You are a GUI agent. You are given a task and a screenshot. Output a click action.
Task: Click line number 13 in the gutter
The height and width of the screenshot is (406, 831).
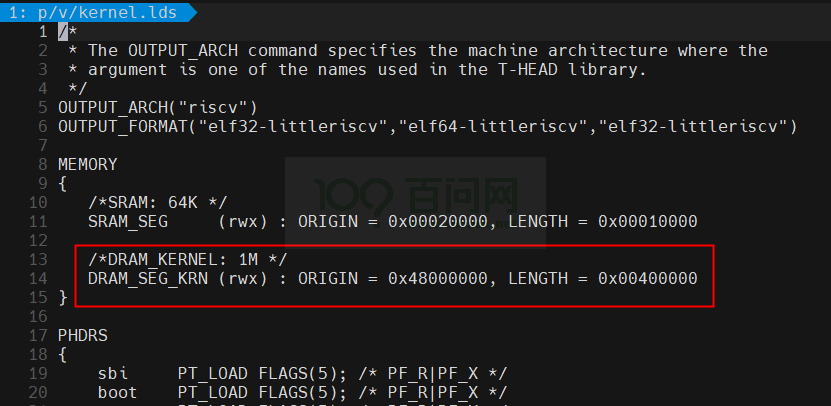click(38, 260)
